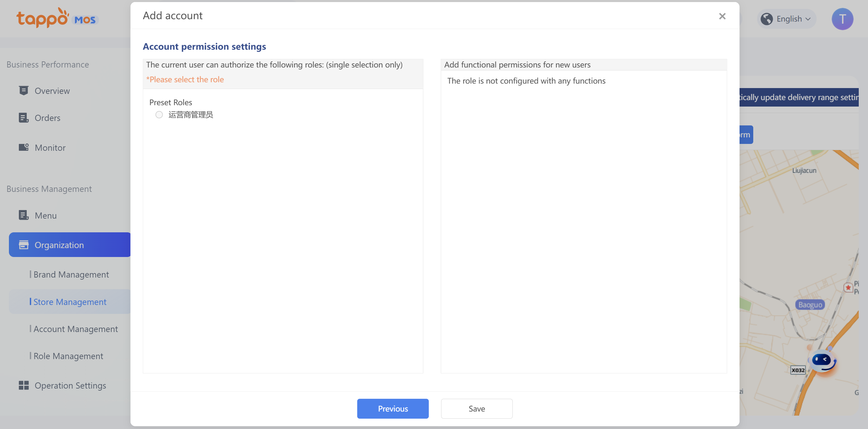Click the Orders list icon

point(24,118)
